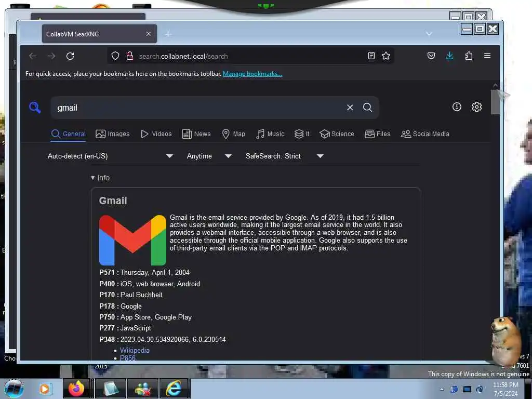Open the SafeSearch: Strict dropdown
Screen dimensions: 532x399
pyautogui.click(x=284, y=156)
